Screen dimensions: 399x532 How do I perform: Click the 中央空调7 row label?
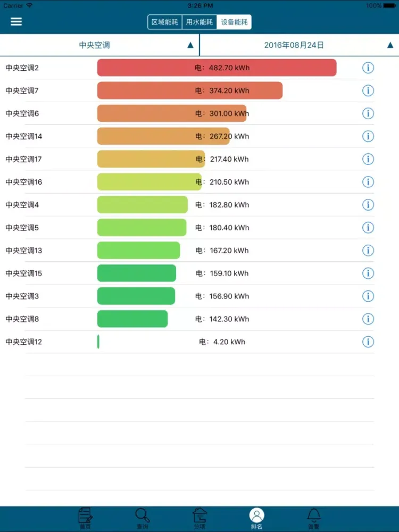click(x=22, y=90)
